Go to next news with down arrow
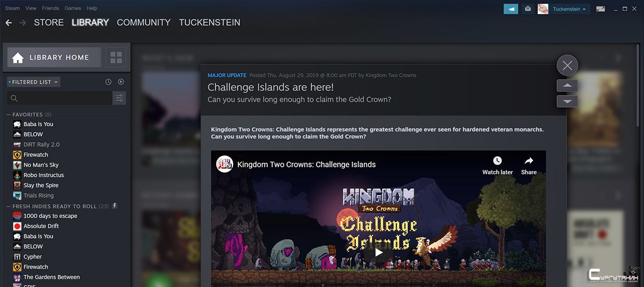 [x=567, y=101]
